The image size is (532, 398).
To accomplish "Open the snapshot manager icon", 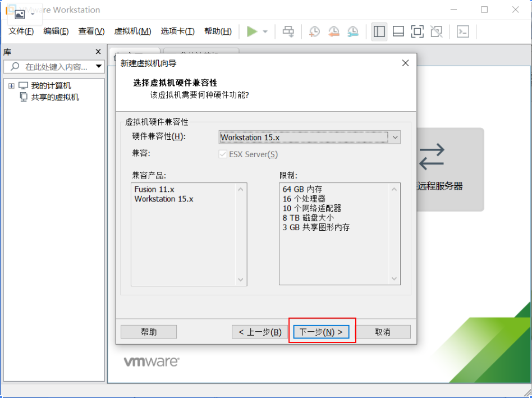I will click(x=353, y=31).
